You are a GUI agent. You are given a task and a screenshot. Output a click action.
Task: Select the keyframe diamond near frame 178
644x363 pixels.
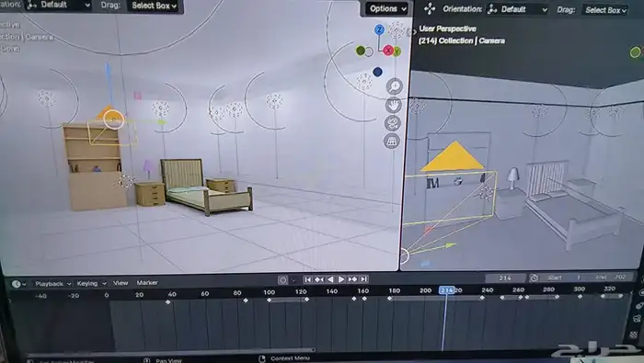389,298
